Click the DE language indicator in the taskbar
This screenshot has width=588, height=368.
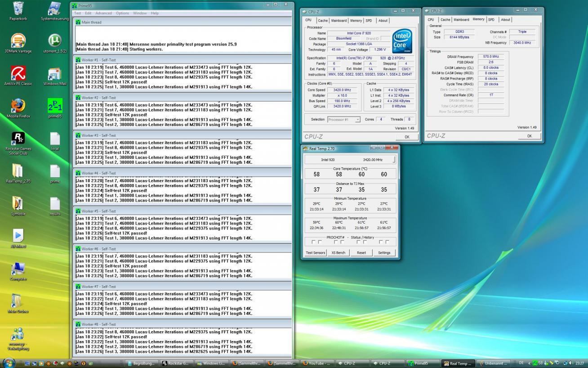click(521, 363)
